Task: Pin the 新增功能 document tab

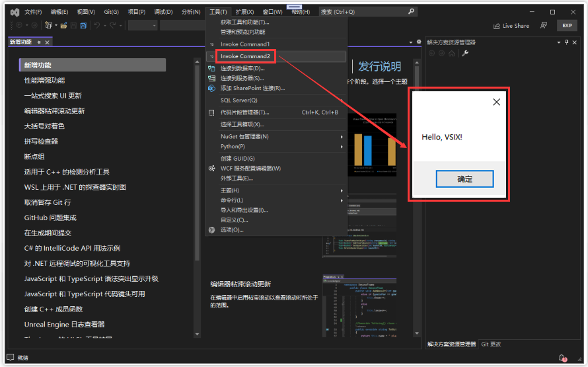Action: coord(39,42)
